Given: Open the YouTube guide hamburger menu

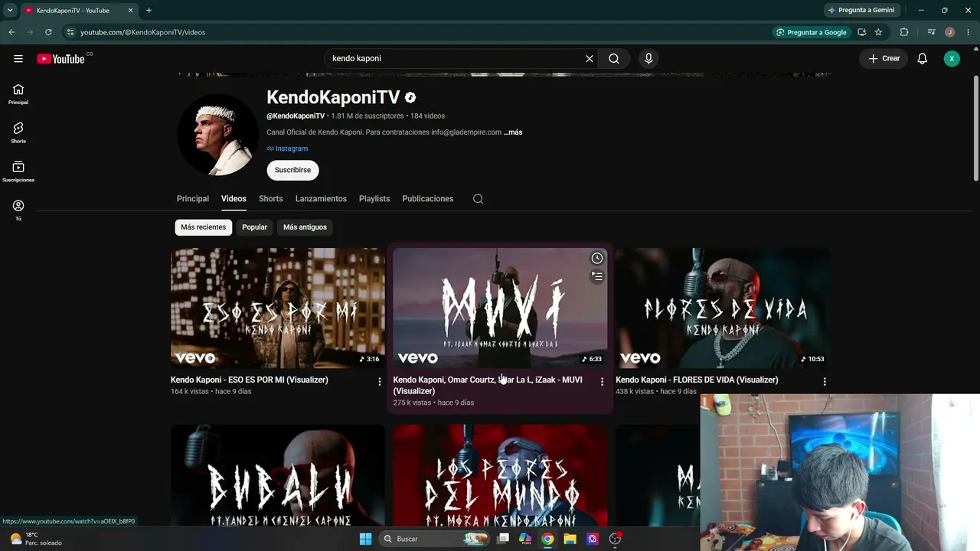Looking at the screenshot, I should coord(18,59).
